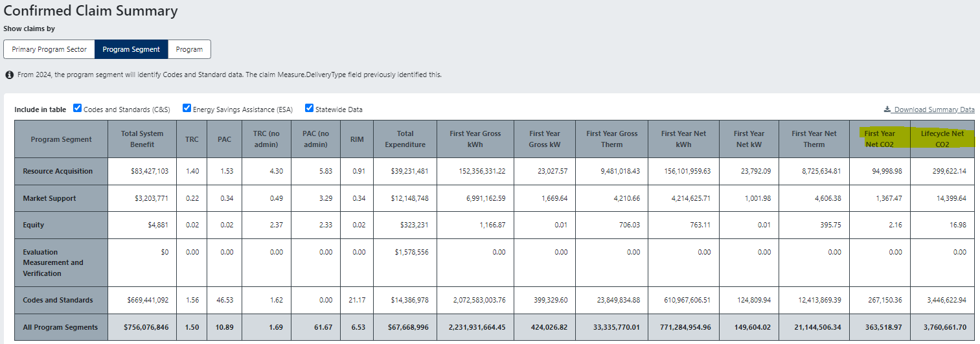Disable the Statewide Data checkbox
Image resolution: width=980 pixels, height=344 pixels.
pyautogui.click(x=309, y=108)
